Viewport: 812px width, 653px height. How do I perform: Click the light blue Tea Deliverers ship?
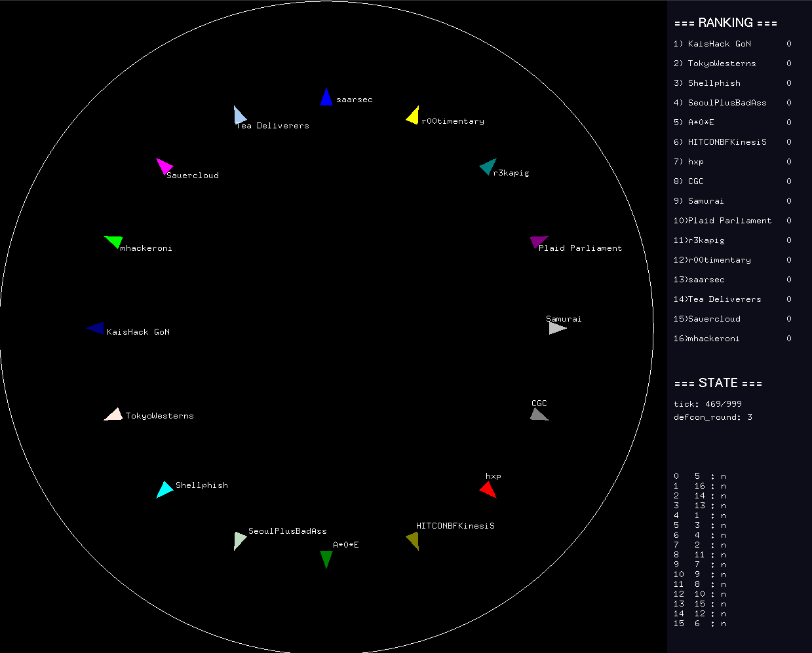point(239,115)
